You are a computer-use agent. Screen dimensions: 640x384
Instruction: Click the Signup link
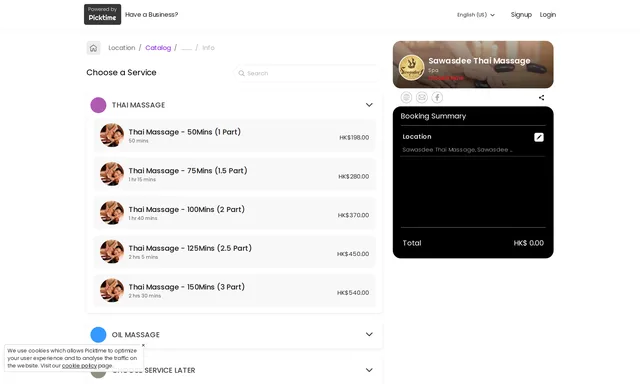click(x=521, y=15)
